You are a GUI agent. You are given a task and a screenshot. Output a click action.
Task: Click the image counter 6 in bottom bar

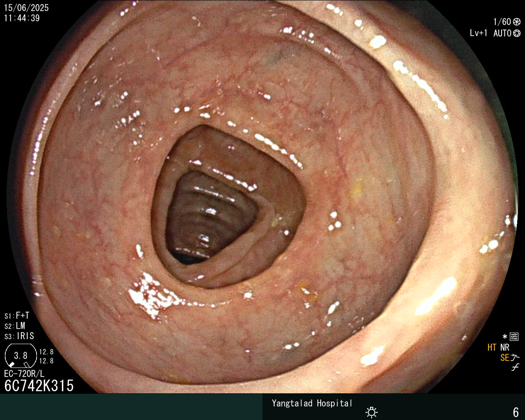(516, 412)
